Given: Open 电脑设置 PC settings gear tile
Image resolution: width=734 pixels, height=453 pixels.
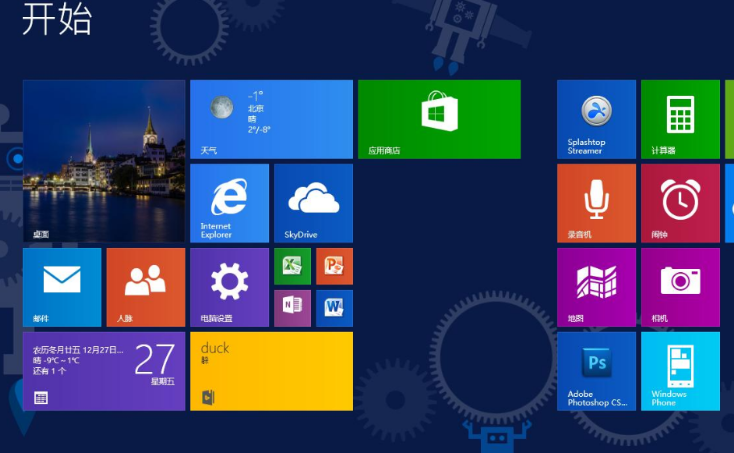Looking at the screenshot, I should click(229, 287).
